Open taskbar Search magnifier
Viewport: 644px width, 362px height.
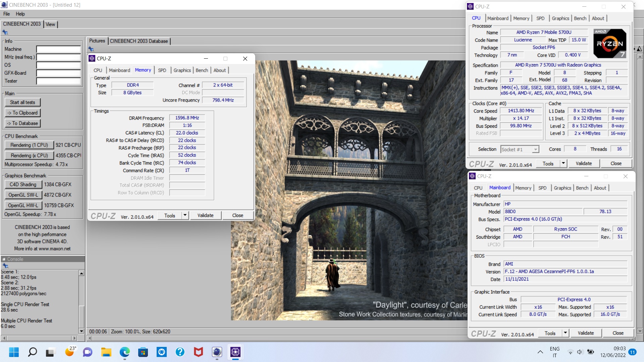pos(32,352)
